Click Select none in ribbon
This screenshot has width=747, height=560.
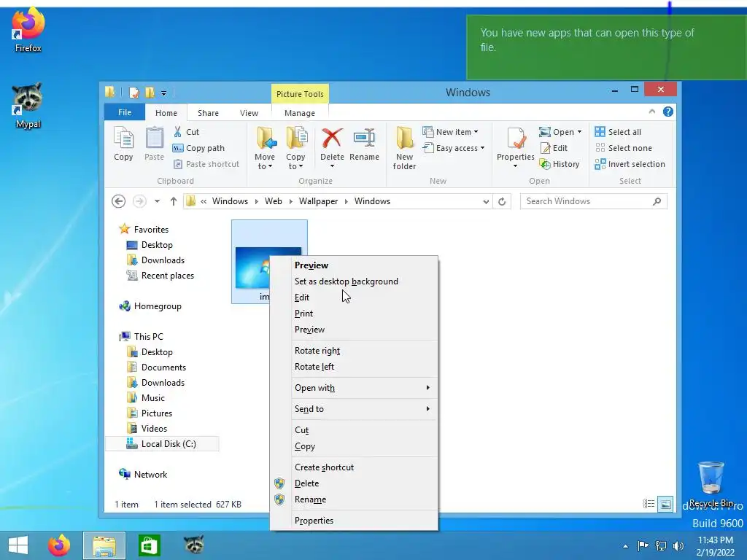(623, 148)
